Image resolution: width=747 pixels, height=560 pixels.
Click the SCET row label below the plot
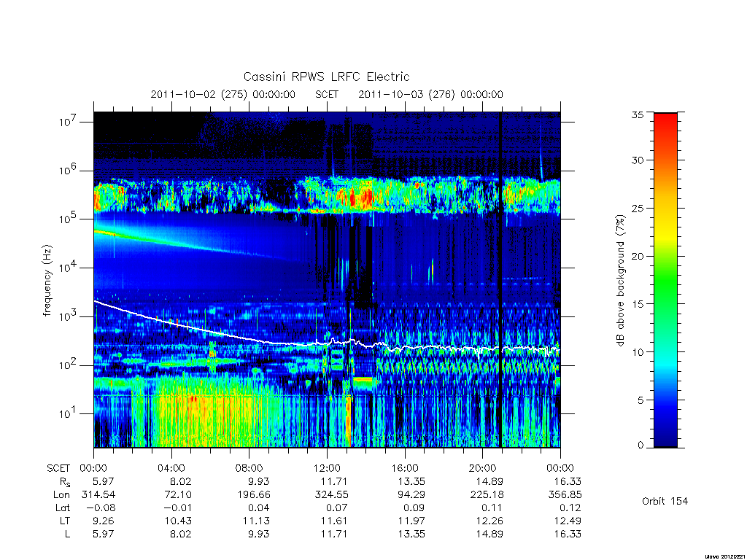pos(58,468)
